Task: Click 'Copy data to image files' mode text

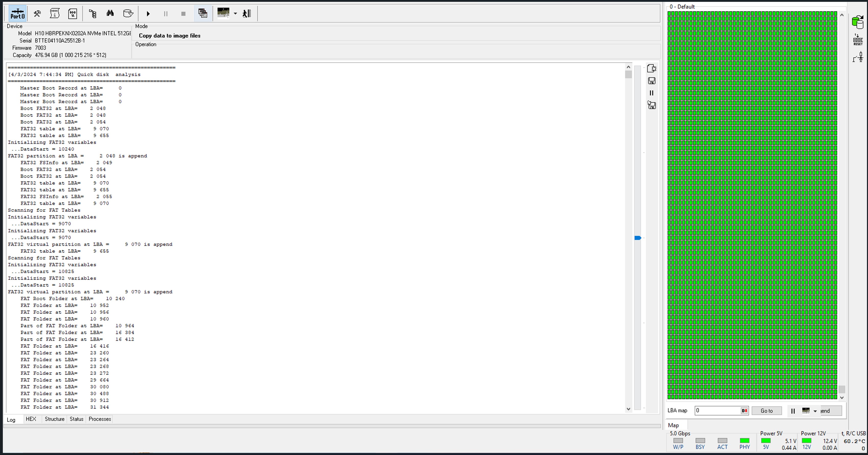Action: coord(169,35)
